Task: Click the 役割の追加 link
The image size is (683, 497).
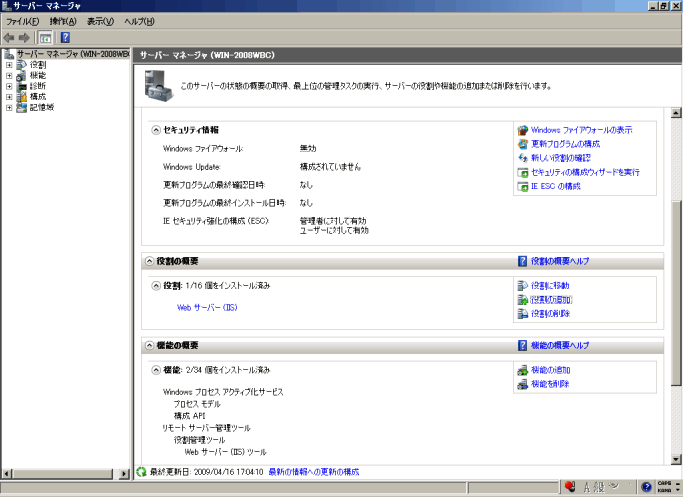Action: pos(551,300)
